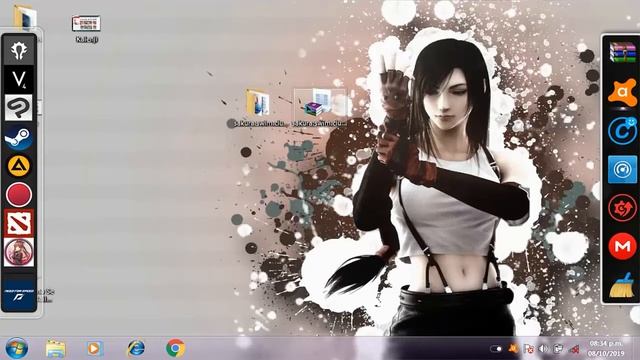Open Internet Explorer from taskbar

coord(136,348)
